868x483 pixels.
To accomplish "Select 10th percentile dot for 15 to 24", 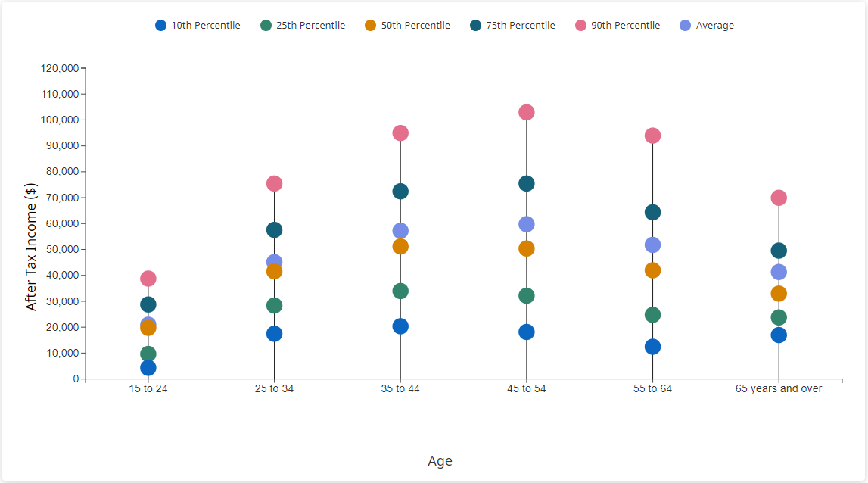I will pyautogui.click(x=148, y=368).
